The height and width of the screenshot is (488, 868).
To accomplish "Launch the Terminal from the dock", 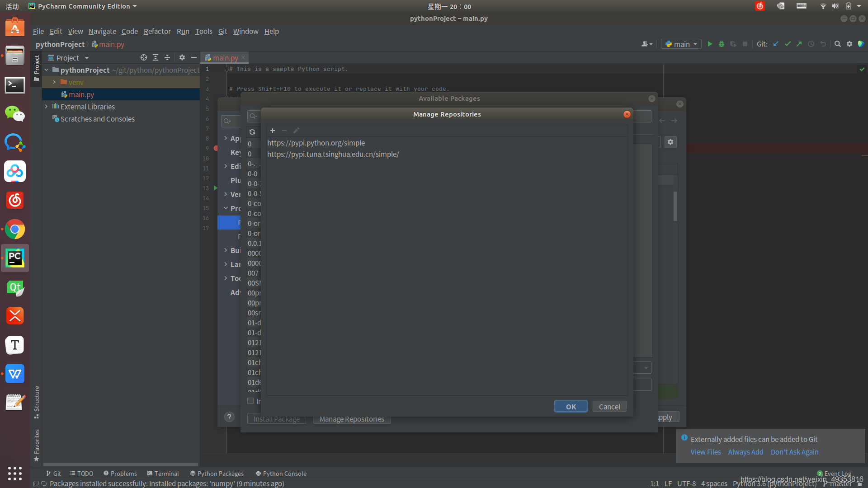I will tap(15, 85).
